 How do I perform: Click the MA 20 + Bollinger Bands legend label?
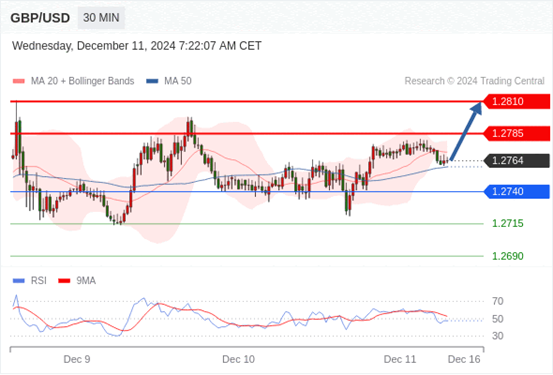click(83, 81)
